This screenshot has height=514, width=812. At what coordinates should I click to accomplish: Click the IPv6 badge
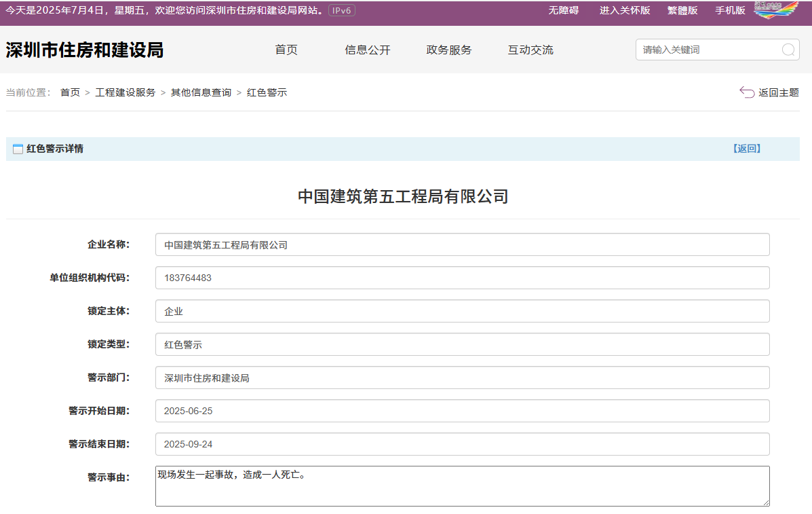[342, 10]
